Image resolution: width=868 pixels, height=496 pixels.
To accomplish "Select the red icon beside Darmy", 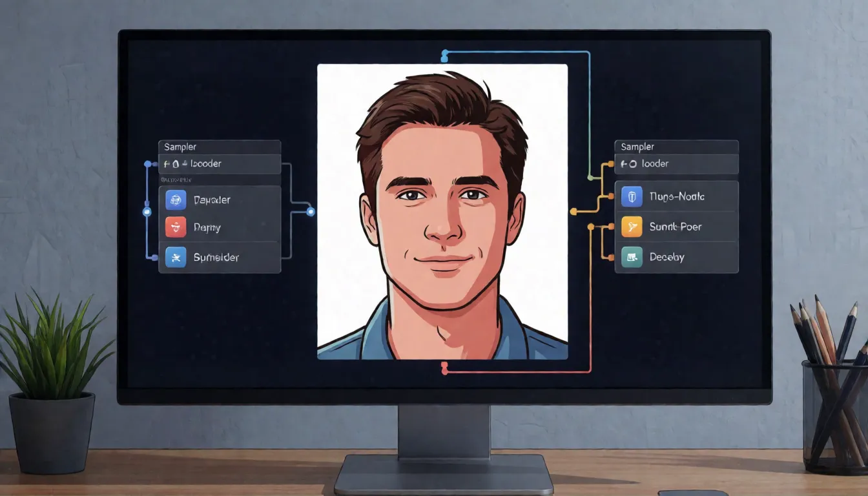I will pyautogui.click(x=176, y=227).
